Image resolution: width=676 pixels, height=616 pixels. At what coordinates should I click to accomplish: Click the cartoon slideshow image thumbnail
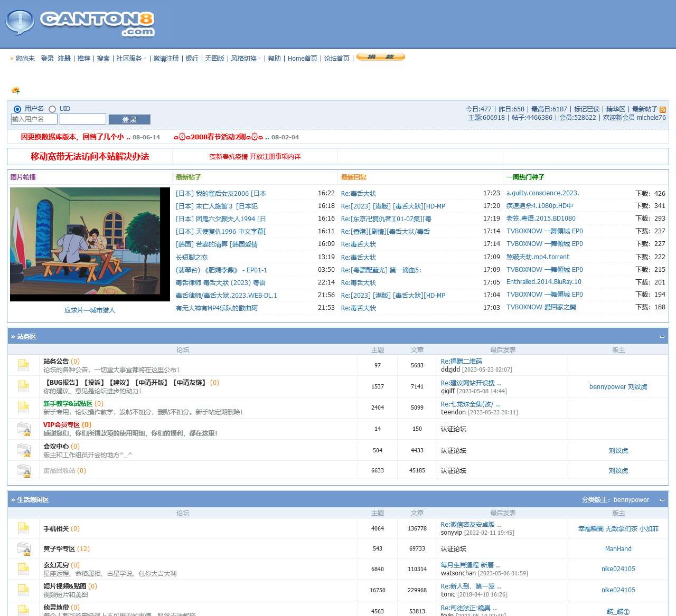(90, 244)
